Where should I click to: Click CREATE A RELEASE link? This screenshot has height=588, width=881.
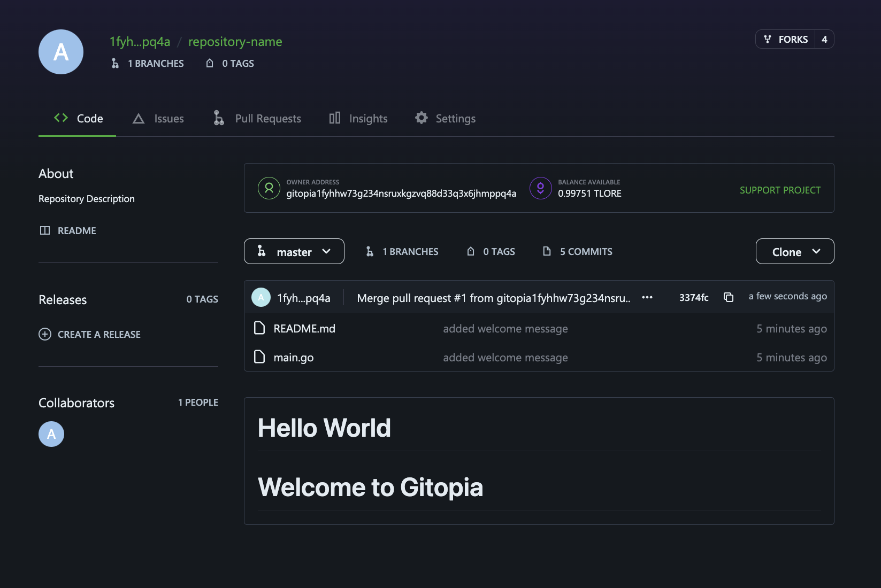point(99,334)
